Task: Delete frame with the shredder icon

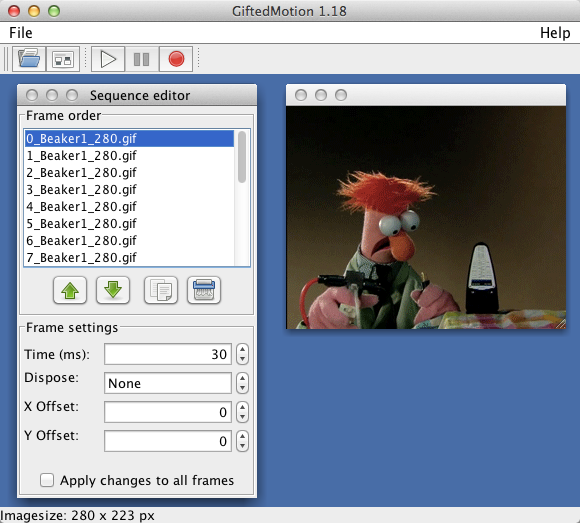Action: click(x=204, y=290)
